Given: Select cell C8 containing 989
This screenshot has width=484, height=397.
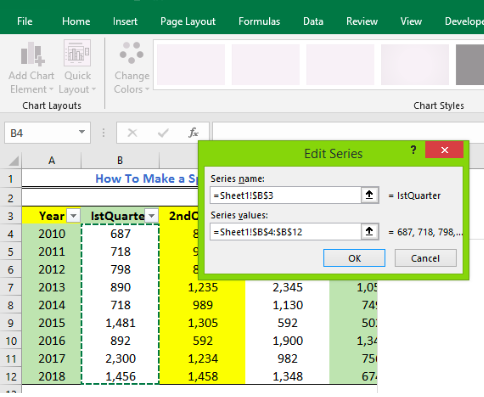Looking at the screenshot, I should coord(202,305).
